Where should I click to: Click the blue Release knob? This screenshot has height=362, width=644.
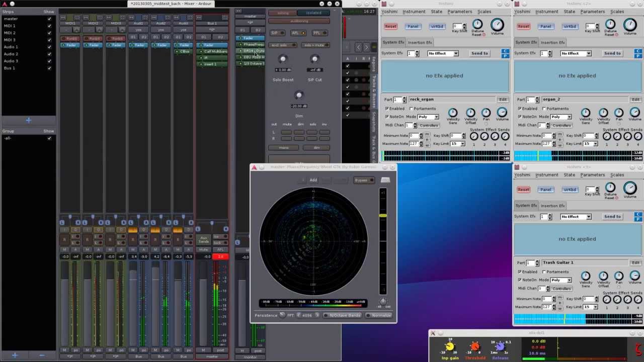[x=500, y=346]
